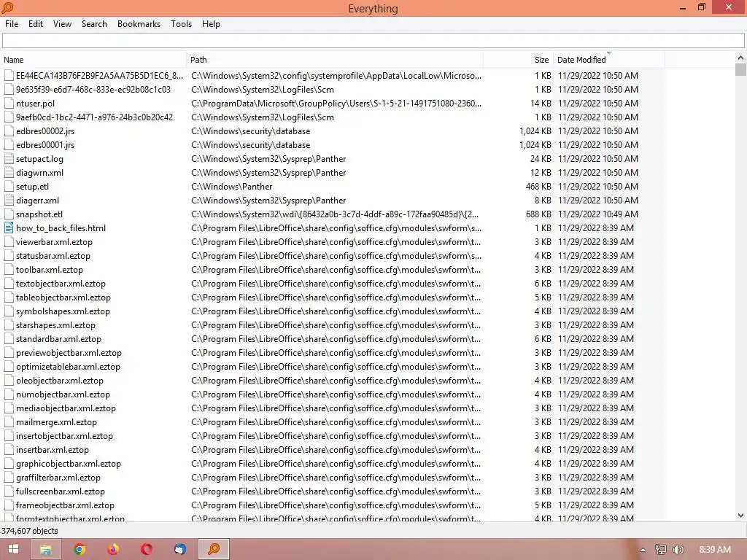Open Opera from taskbar
Viewport: 747px width, 560px height.
[x=146, y=549]
